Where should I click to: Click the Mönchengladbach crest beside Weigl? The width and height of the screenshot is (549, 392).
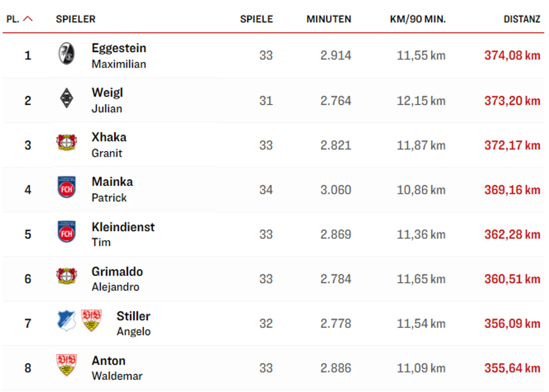pos(67,98)
